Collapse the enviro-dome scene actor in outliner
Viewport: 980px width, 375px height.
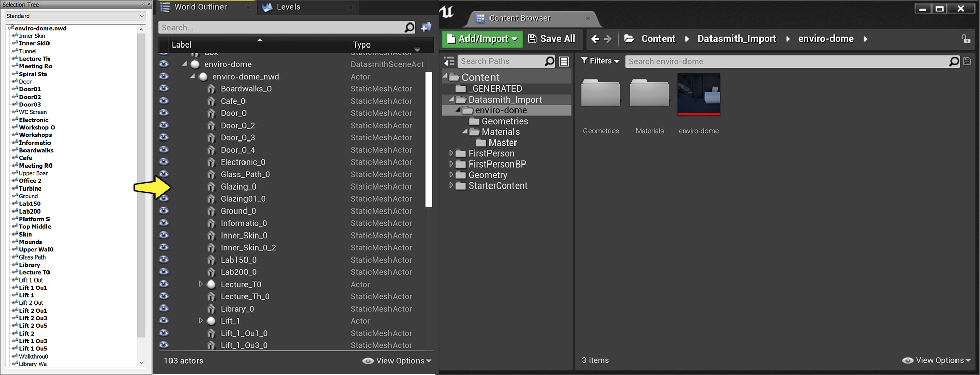185,64
